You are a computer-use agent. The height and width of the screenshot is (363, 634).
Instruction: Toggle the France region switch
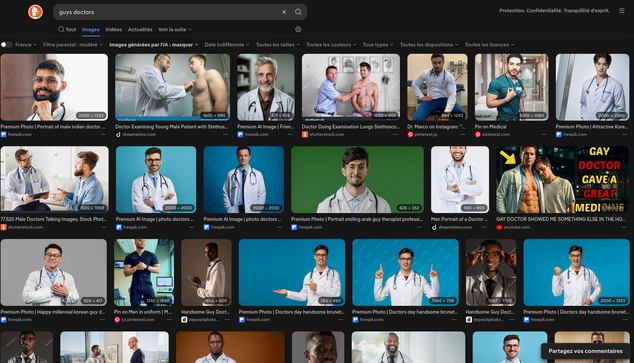point(6,44)
